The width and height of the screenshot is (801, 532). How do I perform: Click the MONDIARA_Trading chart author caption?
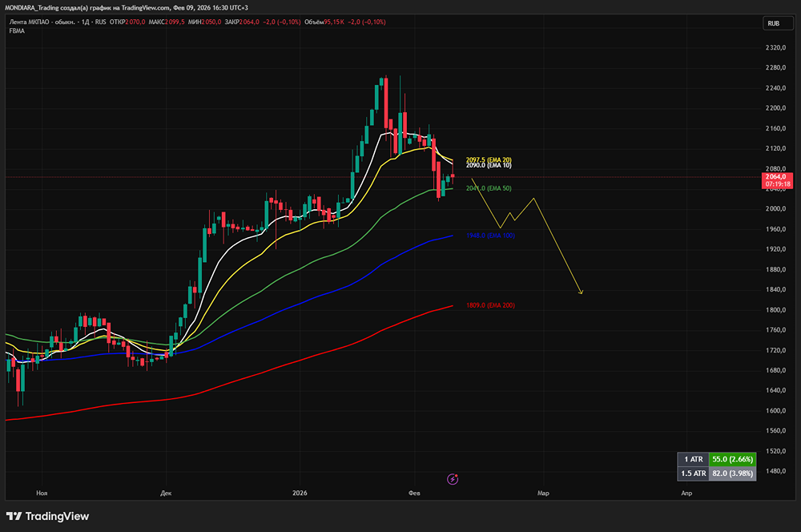[127, 8]
